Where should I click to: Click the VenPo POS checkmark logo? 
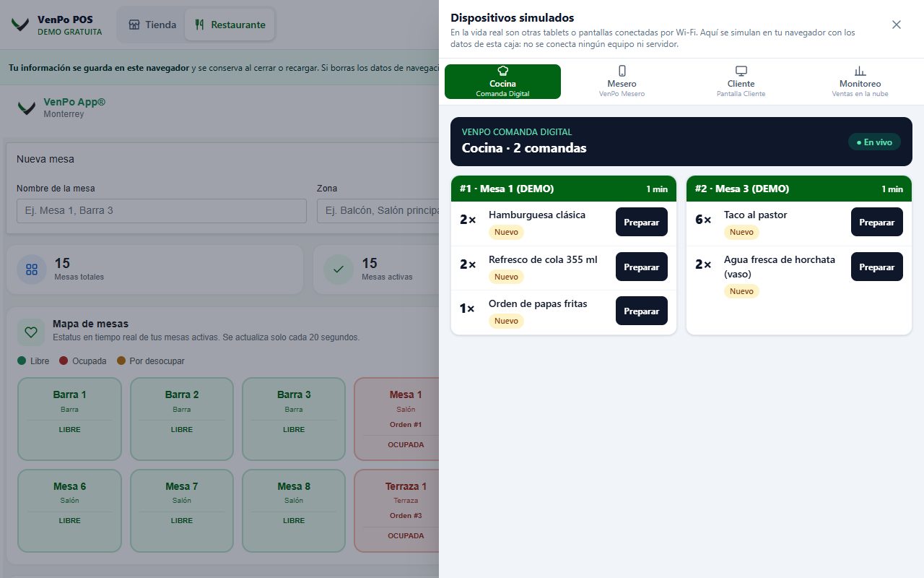[x=21, y=25]
